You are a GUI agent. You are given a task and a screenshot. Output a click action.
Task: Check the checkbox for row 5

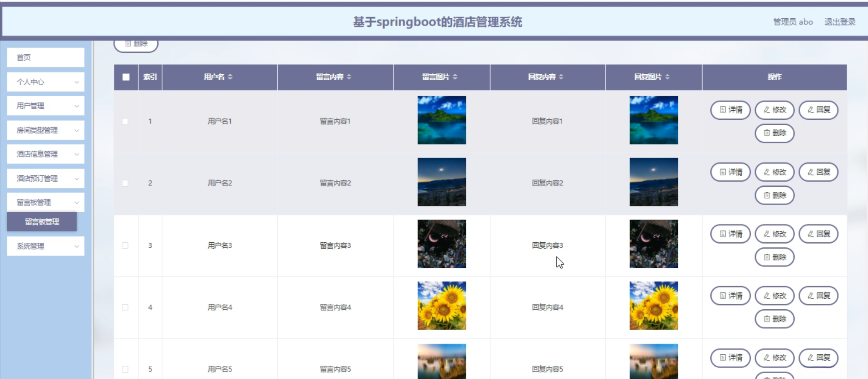click(x=125, y=369)
